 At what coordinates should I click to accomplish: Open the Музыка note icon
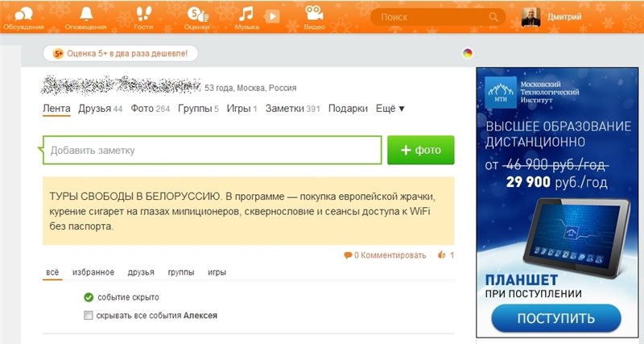[x=246, y=19]
